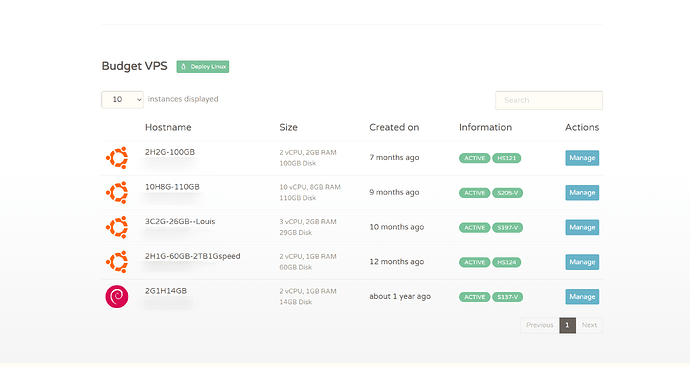Viewport: 690px width, 367px height.
Task: Click the ACTIVE badge for 2H2G-100GB
Action: (x=474, y=158)
